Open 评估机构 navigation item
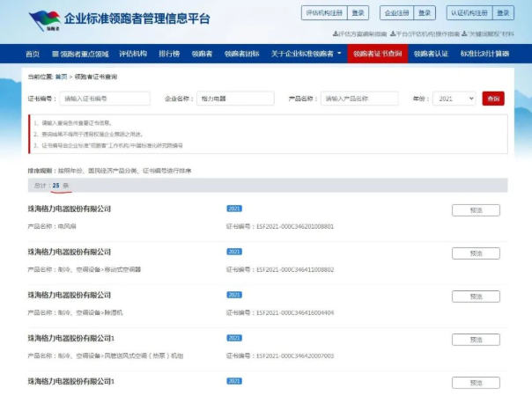 pos(133,54)
